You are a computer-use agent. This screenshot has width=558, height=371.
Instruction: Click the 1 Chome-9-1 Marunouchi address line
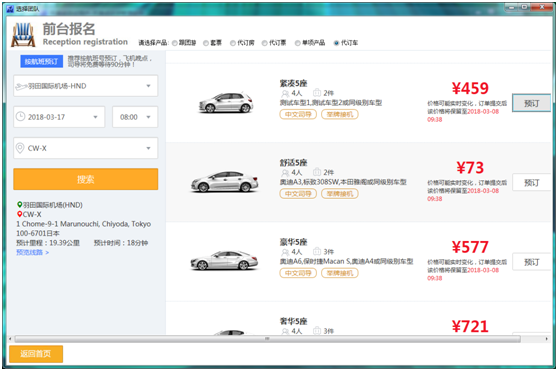tap(84, 224)
